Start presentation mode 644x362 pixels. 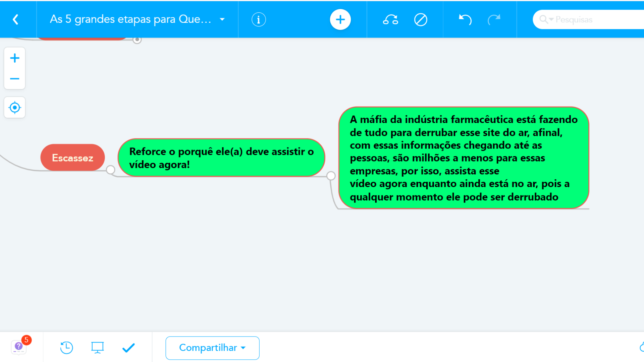[97, 348]
